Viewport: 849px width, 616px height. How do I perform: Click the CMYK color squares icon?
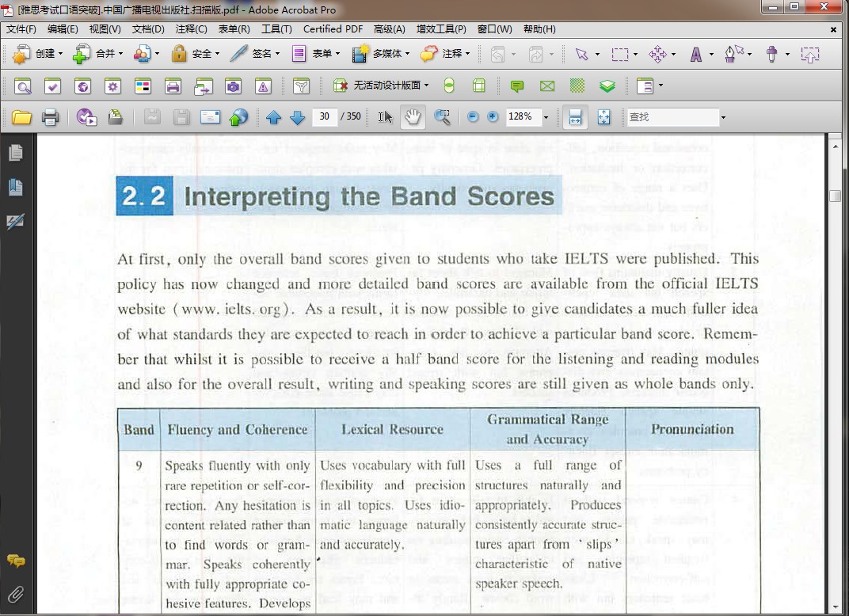(143, 86)
